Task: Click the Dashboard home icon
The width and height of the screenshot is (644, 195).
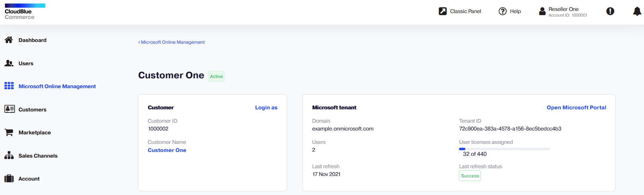Action: pyautogui.click(x=9, y=40)
